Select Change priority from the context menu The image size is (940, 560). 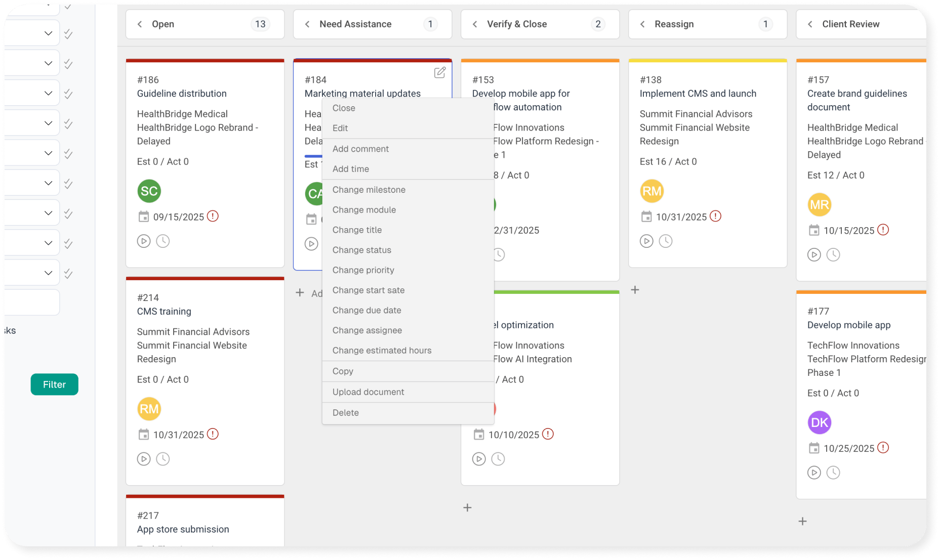tap(363, 270)
